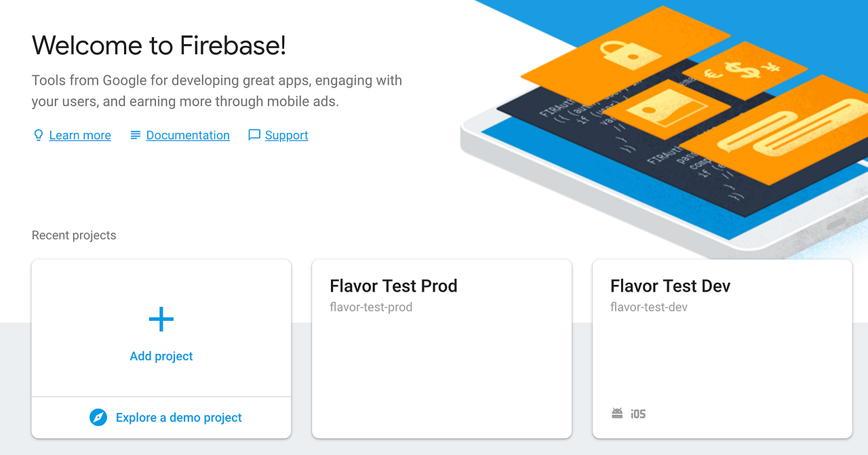Click the flavor-test-dev project identifier text
Screen dimensions: 868x455
point(648,306)
